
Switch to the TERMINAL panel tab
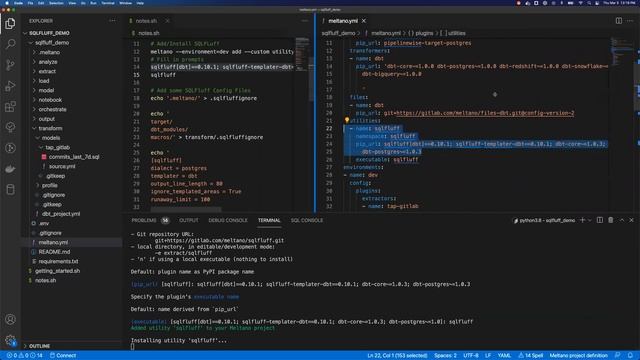coord(269,220)
